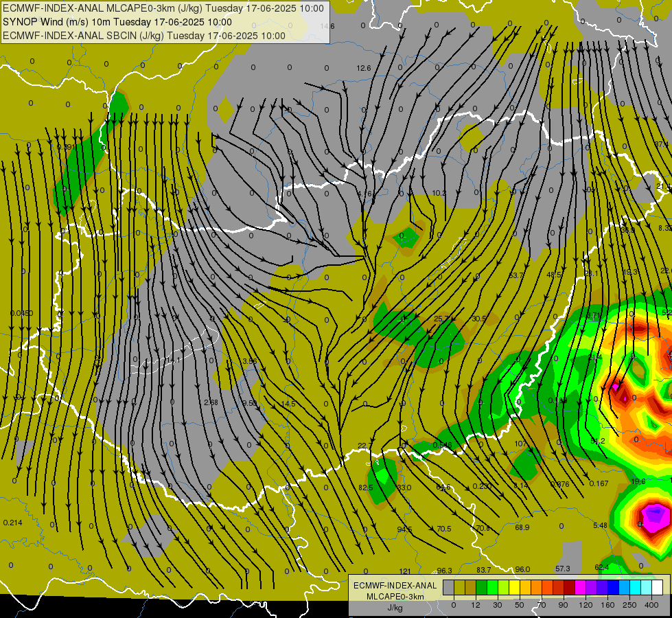
Task: Click the map value 30.5
Action: [479, 319]
